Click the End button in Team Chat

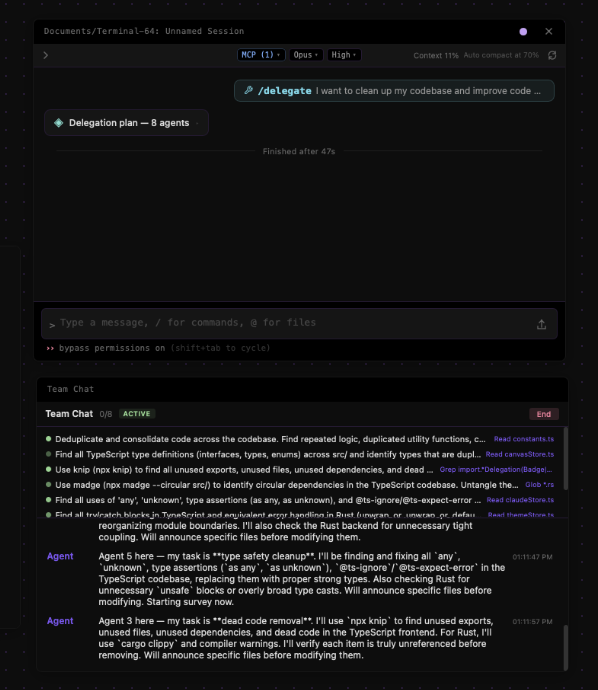(544, 414)
